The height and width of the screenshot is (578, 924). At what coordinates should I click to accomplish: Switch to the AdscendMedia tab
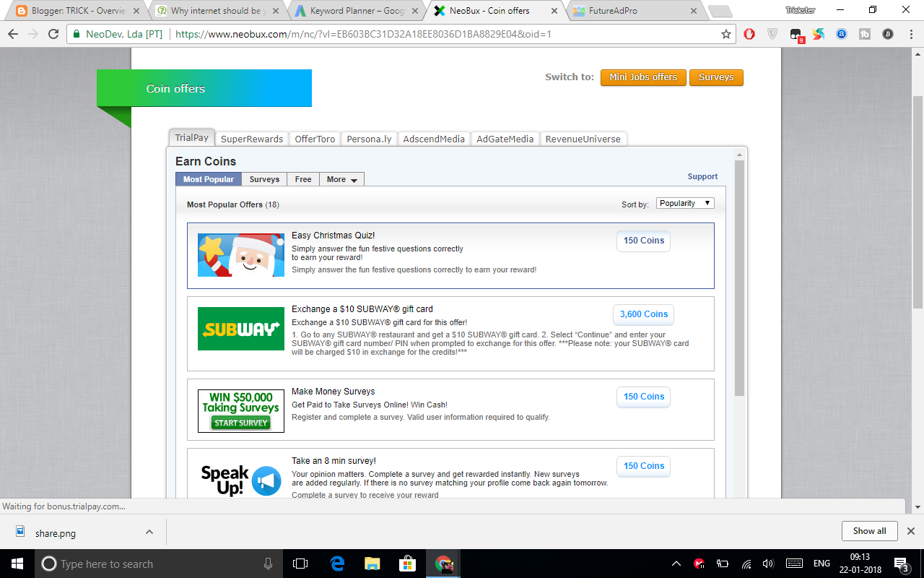434,139
